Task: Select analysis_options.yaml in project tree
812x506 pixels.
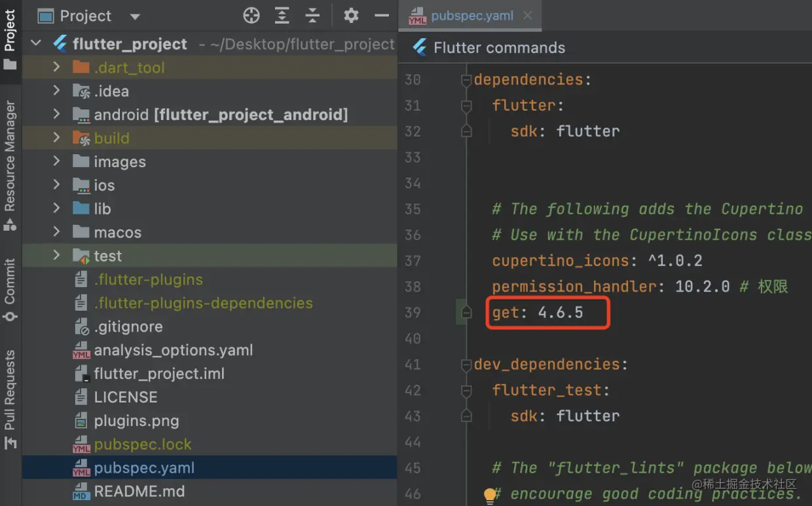Action: tap(173, 350)
